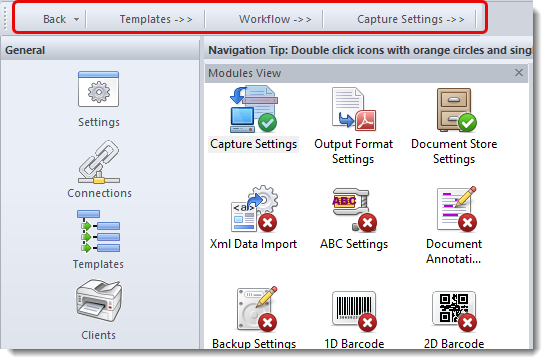Select the Capture Settings module icon
The width and height of the screenshot is (548, 364).
pyautogui.click(x=253, y=109)
